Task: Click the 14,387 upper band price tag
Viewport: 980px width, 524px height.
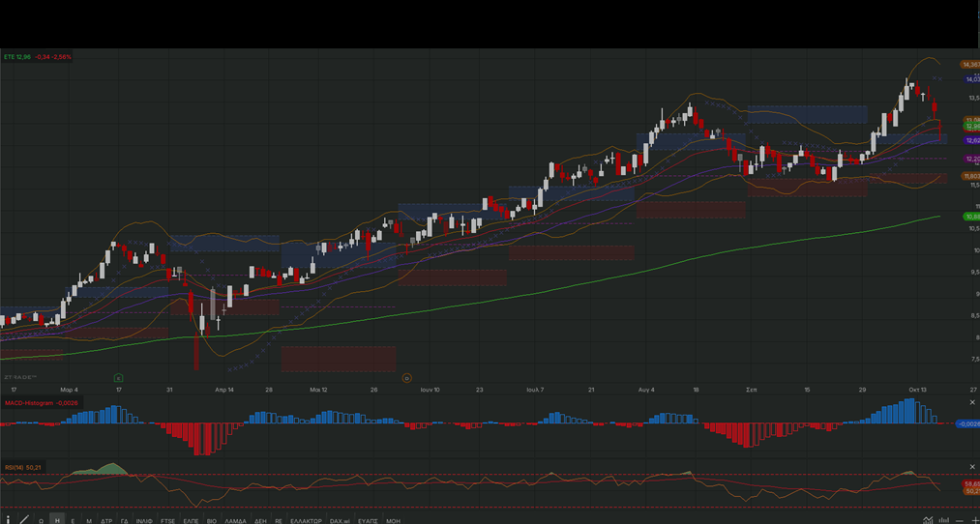Action: (x=970, y=65)
